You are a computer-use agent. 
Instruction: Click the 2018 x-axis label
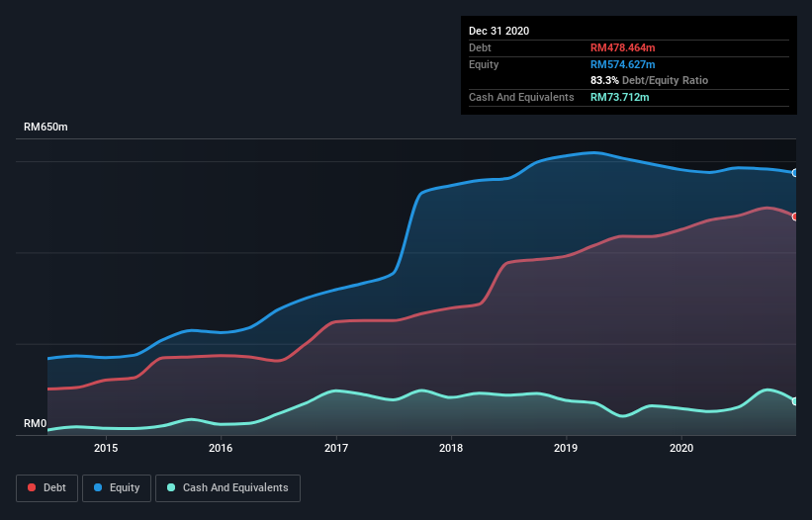pos(451,448)
